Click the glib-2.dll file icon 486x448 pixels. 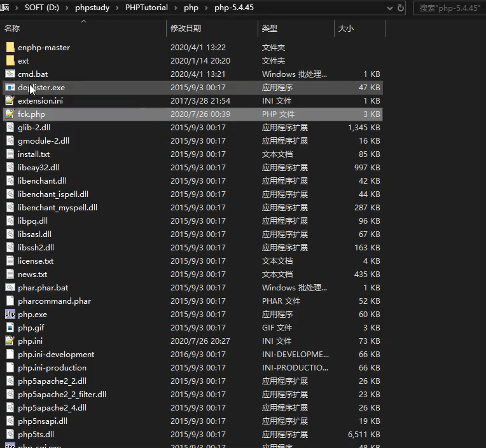click(10, 127)
